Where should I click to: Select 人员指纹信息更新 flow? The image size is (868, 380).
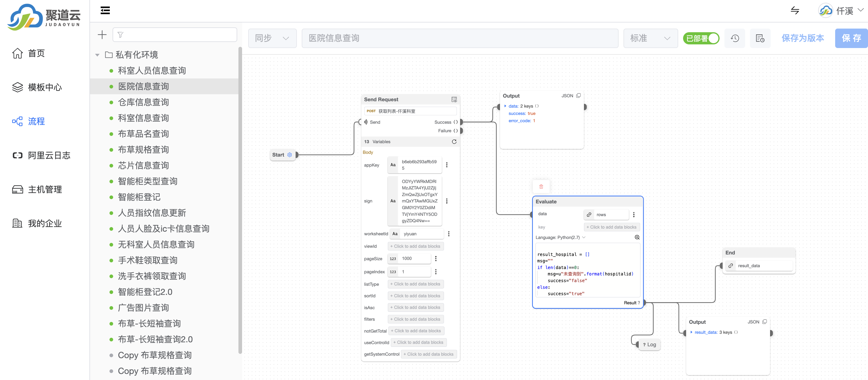click(152, 213)
